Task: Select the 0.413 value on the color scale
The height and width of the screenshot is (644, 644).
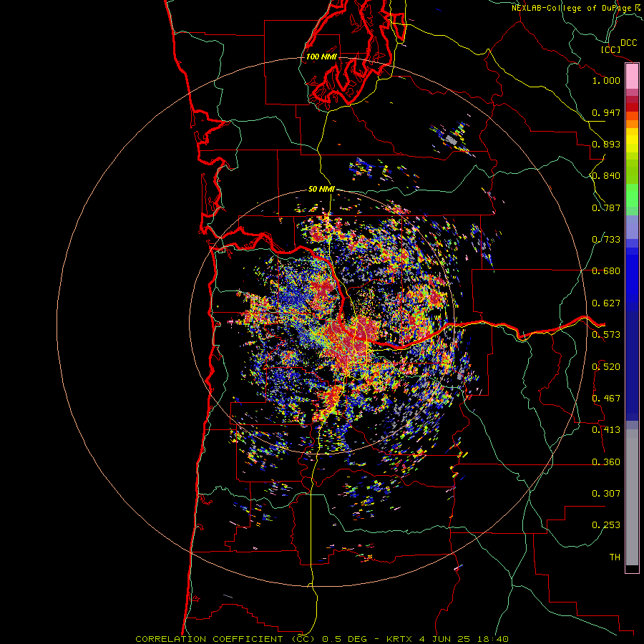Action: tap(606, 430)
